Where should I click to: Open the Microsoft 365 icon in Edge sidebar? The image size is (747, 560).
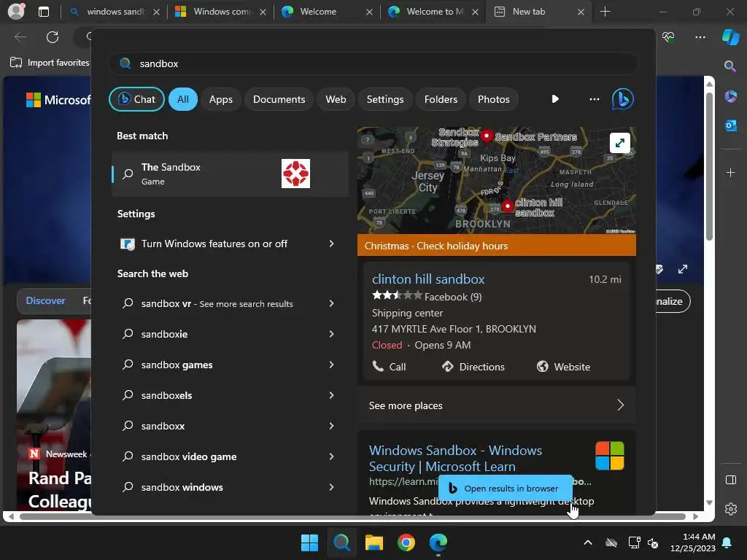730,96
